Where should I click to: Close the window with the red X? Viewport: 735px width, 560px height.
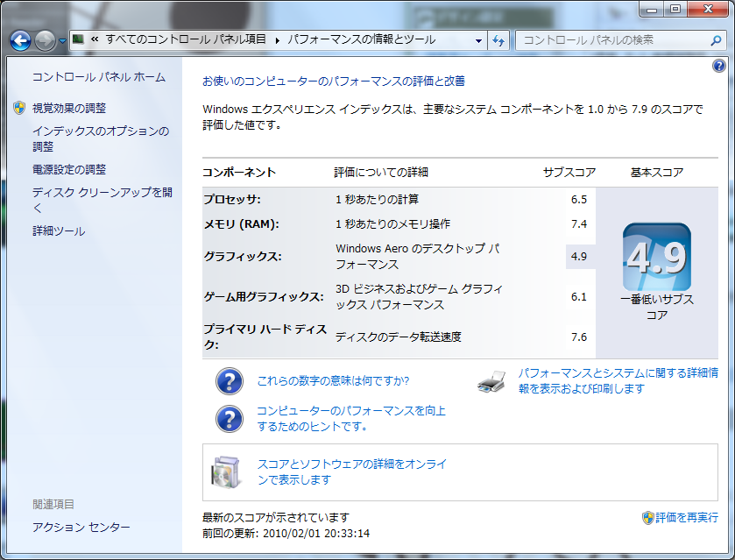(x=709, y=10)
